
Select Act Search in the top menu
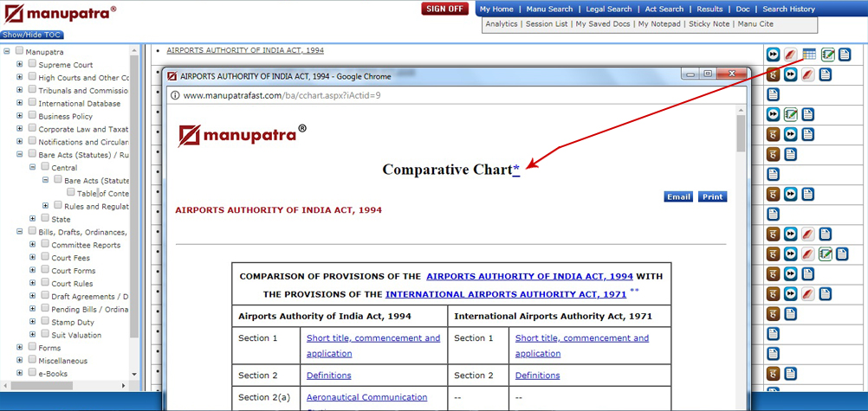pos(664,9)
